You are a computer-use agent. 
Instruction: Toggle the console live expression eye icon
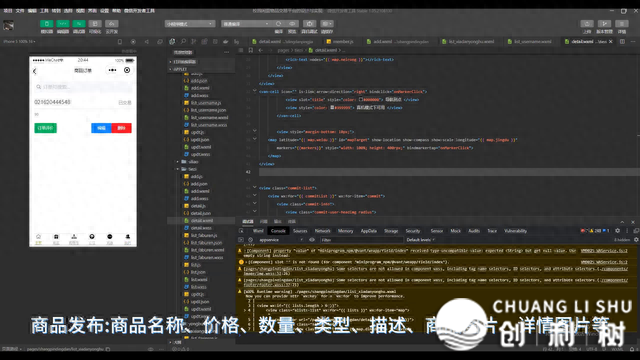click(312, 240)
